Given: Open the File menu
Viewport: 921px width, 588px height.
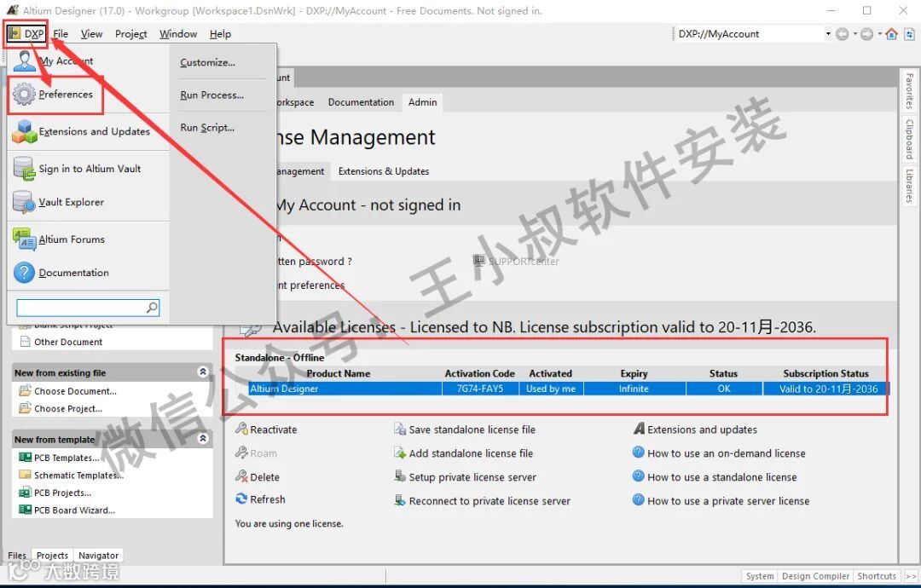Looking at the screenshot, I should (x=61, y=34).
